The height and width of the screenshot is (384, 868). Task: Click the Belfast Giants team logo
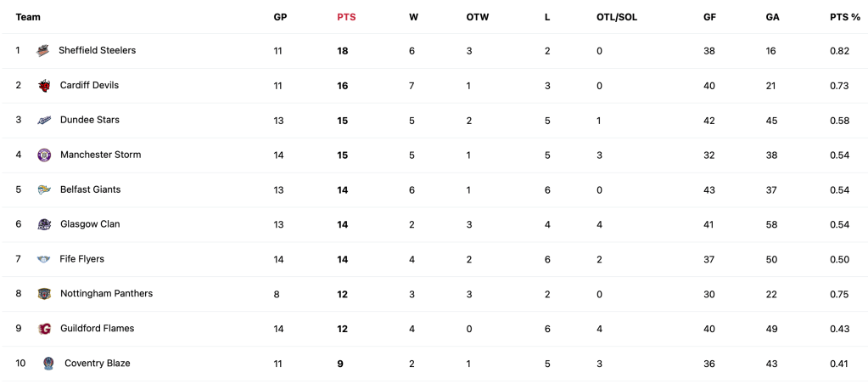click(44, 190)
